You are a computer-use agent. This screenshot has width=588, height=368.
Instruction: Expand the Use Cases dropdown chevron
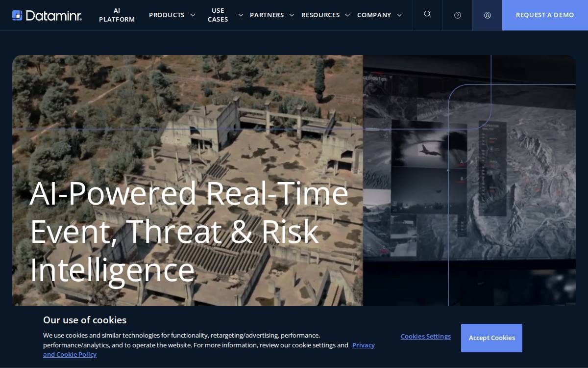[241, 15]
